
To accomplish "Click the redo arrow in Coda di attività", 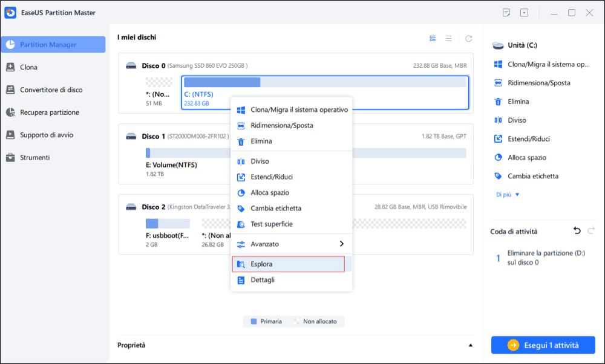I will 591,230.
